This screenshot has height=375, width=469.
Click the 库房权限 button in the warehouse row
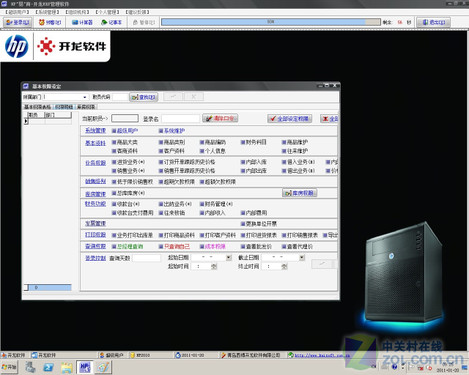click(x=299, y=193)
